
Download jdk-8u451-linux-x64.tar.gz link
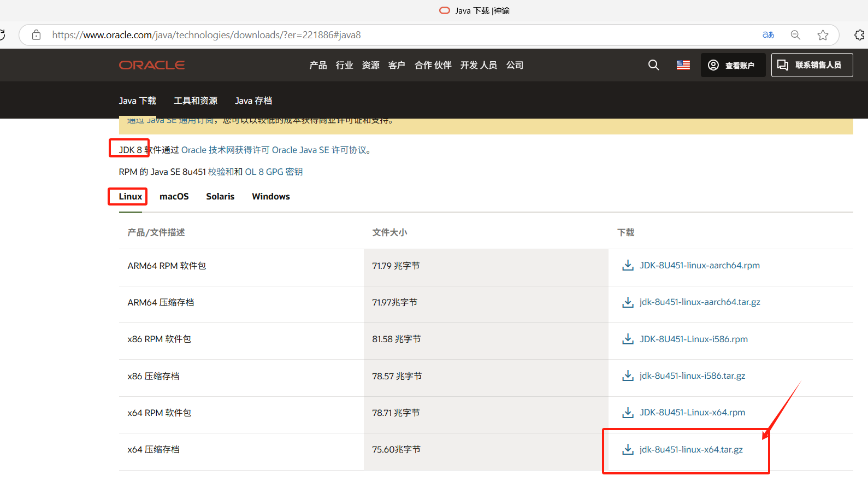tap(691, 450)
